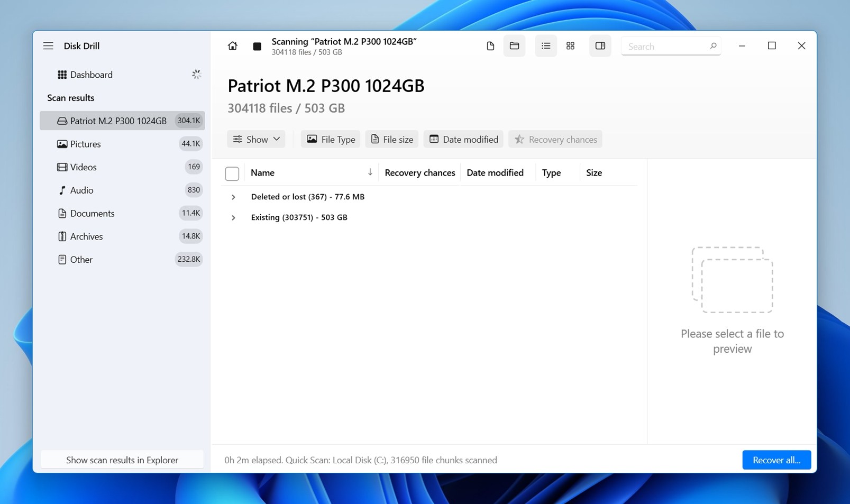Go to the home screen icon

(232, 46)
